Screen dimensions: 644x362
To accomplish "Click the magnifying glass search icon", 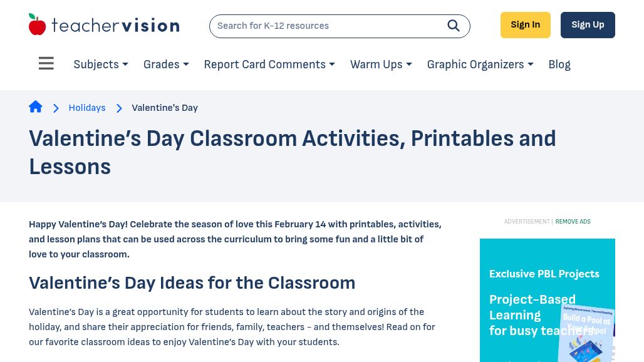I will click(x=454, y=26).
